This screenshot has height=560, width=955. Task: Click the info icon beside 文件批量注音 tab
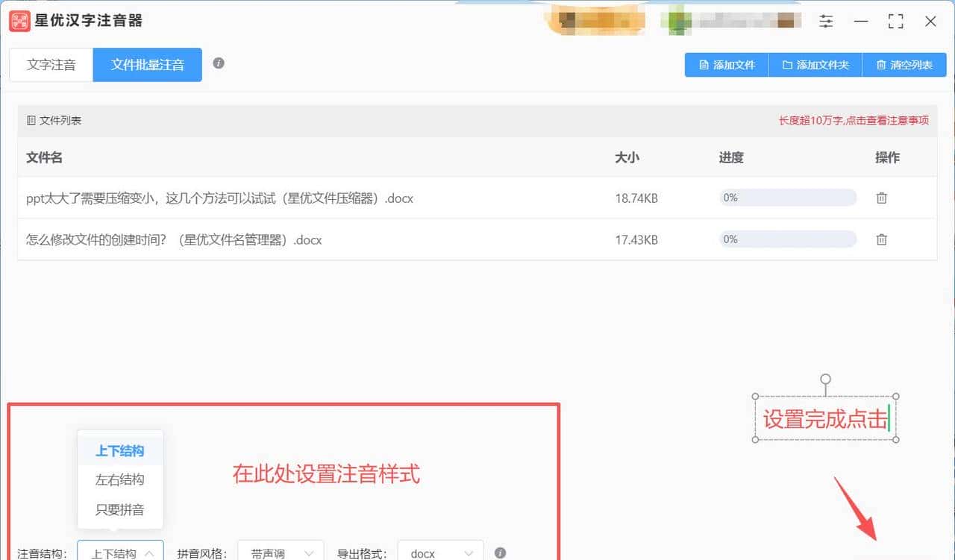pos(219,64)
